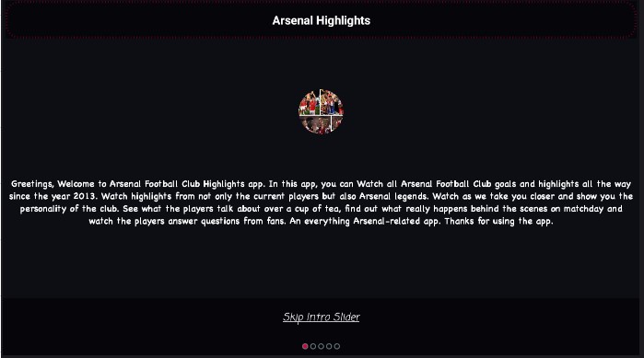Click 'answer questions from fans' in the description
The width and height of the screenshot is (644, 358).
click(227, 222)
